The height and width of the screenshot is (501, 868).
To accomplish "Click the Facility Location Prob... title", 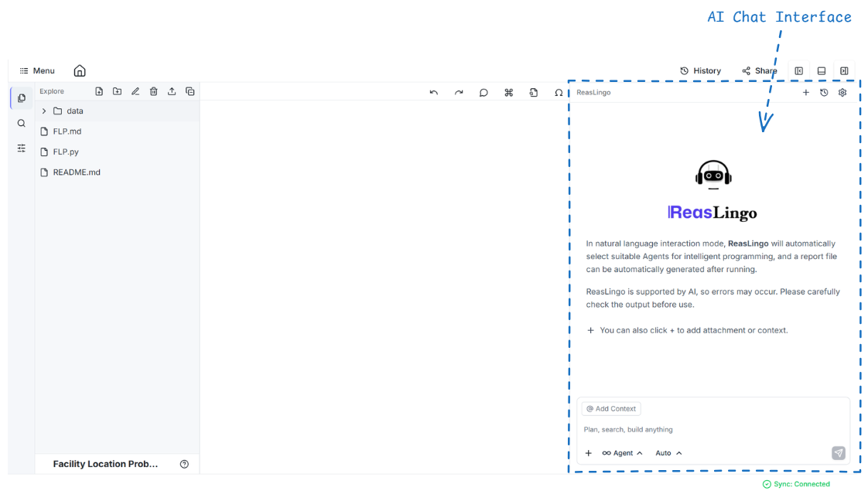I will 105,464.
